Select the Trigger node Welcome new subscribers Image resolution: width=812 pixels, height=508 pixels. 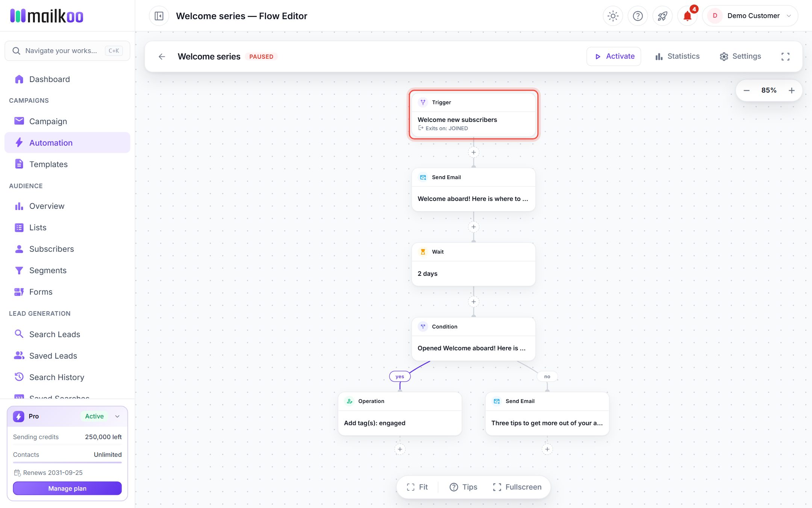click(474, 115)
